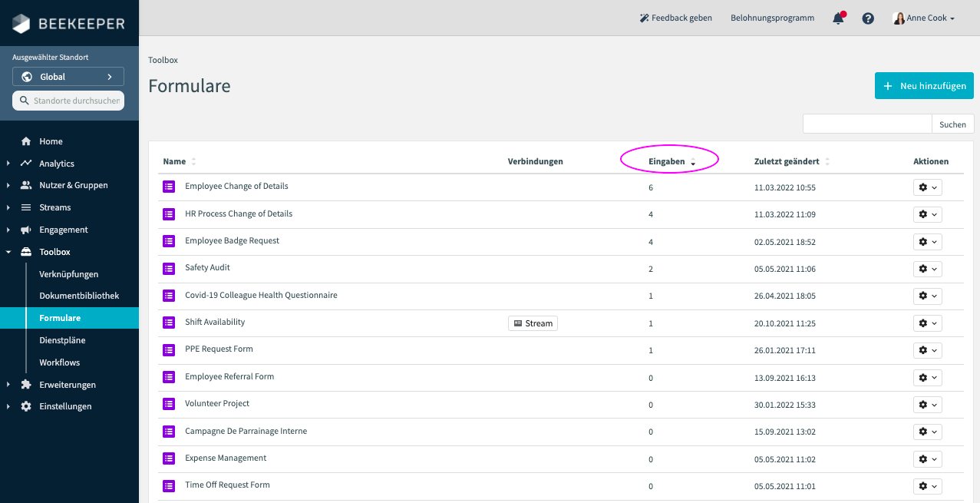Sort table by Eingaben column
Image resolution: width=980 pixels, height=503 pixels.
coord(671,162)
